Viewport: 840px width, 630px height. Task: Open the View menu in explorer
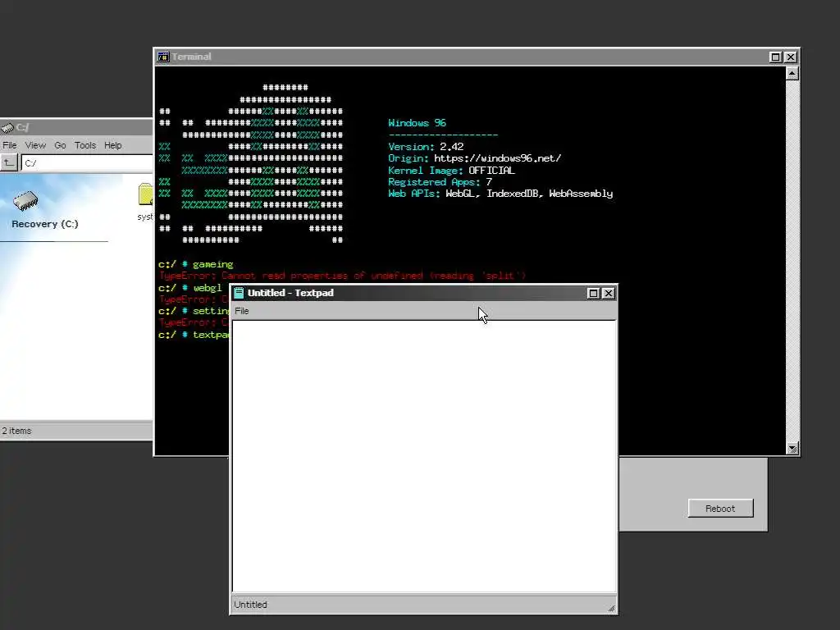35,145
